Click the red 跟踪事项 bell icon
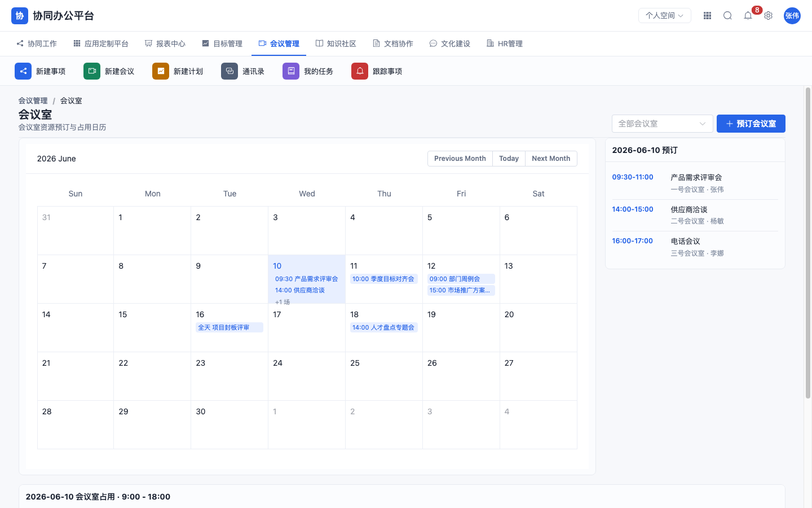 360,71
